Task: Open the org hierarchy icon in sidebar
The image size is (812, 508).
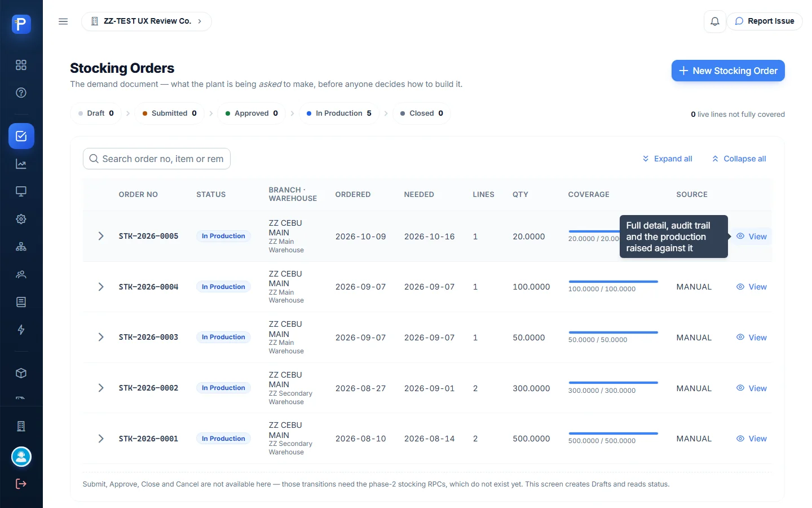Action: [x=21, y=247]
